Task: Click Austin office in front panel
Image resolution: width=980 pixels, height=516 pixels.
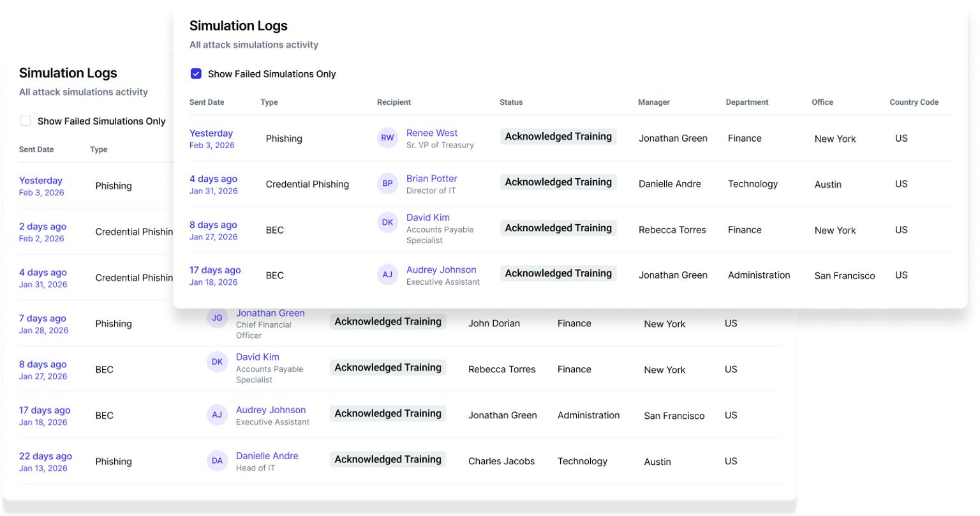Action: pos(828,185)
